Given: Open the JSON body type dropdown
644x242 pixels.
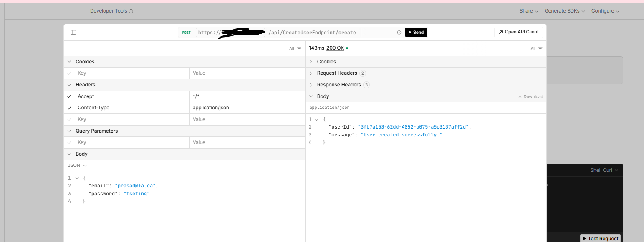Looking at the screenshot, I should click(77, 166).
